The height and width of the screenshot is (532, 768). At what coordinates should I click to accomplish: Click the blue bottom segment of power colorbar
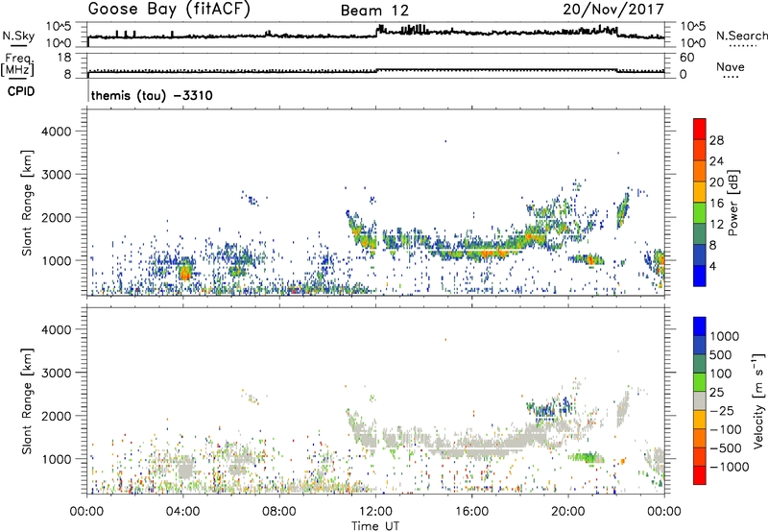click(700, 276)
